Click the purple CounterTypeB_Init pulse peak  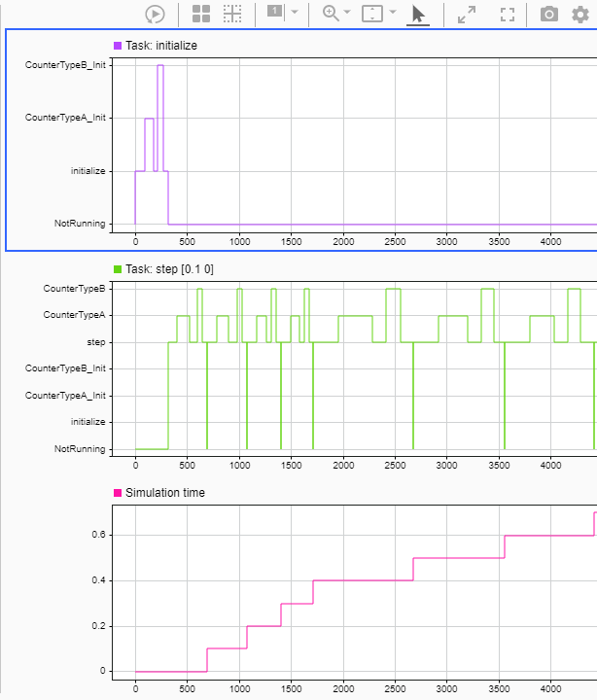(160, 65)
